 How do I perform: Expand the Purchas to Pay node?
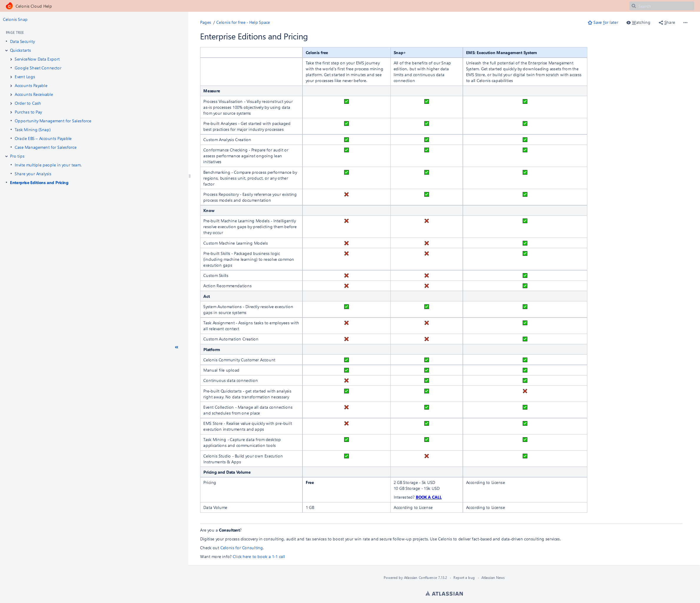point(11,112)
